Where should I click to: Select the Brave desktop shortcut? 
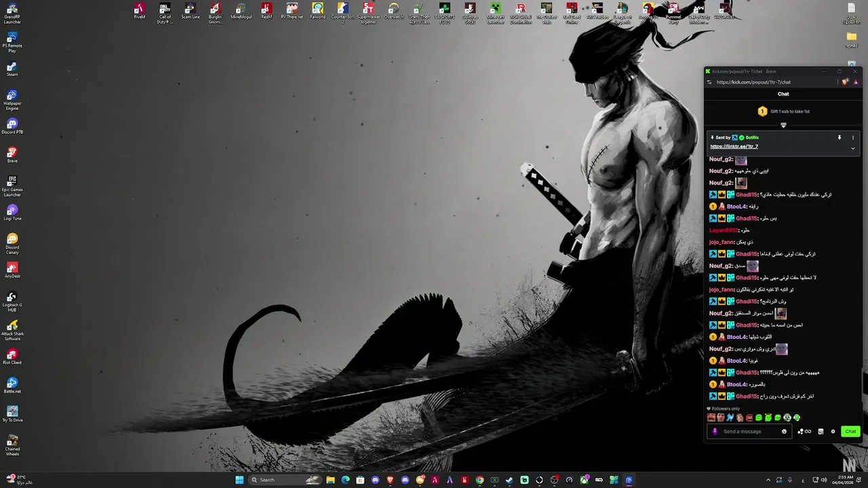(x=12, y=155)
